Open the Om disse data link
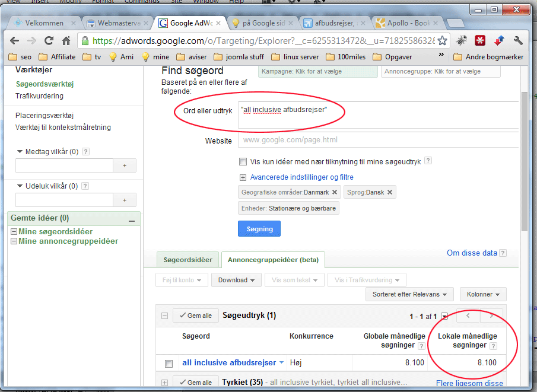The width and height of the screenshot is (537, 392). pos(472,253)
